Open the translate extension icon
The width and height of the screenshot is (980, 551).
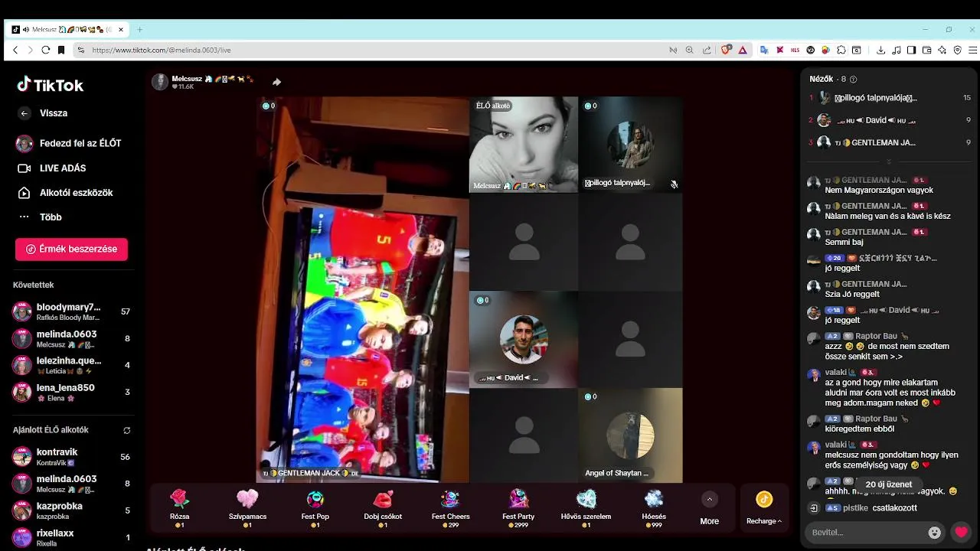coord(764,50)
